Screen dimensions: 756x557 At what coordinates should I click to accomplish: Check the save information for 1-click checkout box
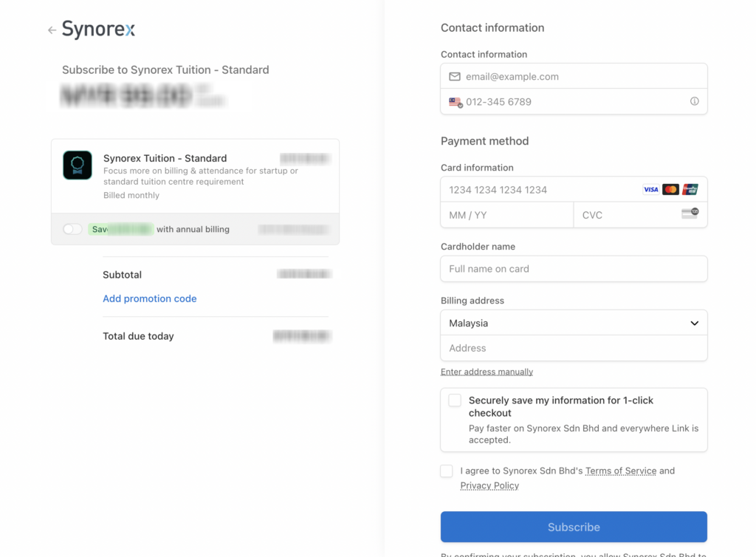click(x=455, y=400)
